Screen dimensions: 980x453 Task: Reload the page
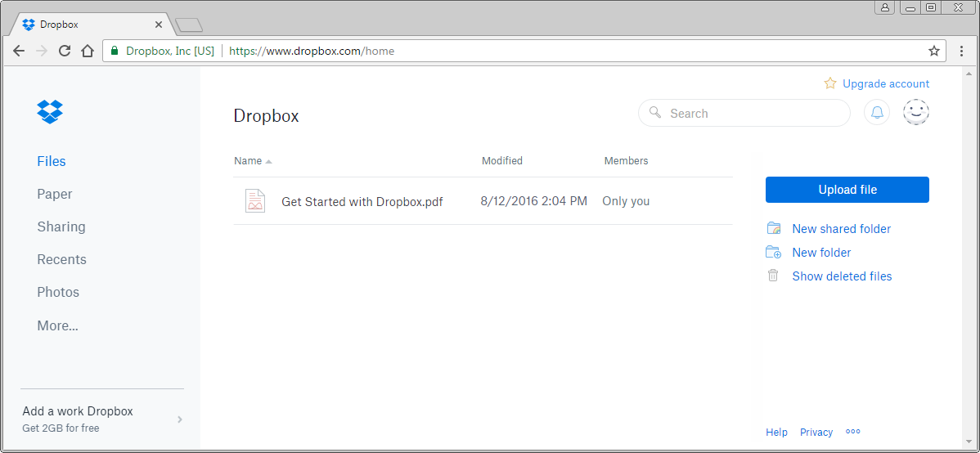pos(65,52)
